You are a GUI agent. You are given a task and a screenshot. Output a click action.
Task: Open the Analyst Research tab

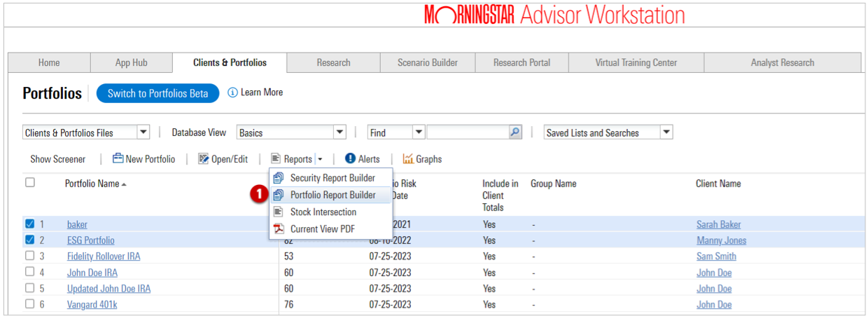[783, 63]
